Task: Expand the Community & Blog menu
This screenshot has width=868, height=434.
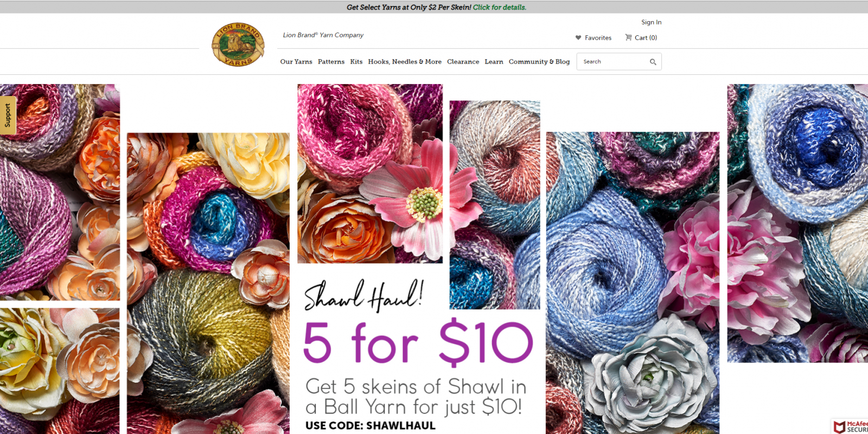Action: 539,62
